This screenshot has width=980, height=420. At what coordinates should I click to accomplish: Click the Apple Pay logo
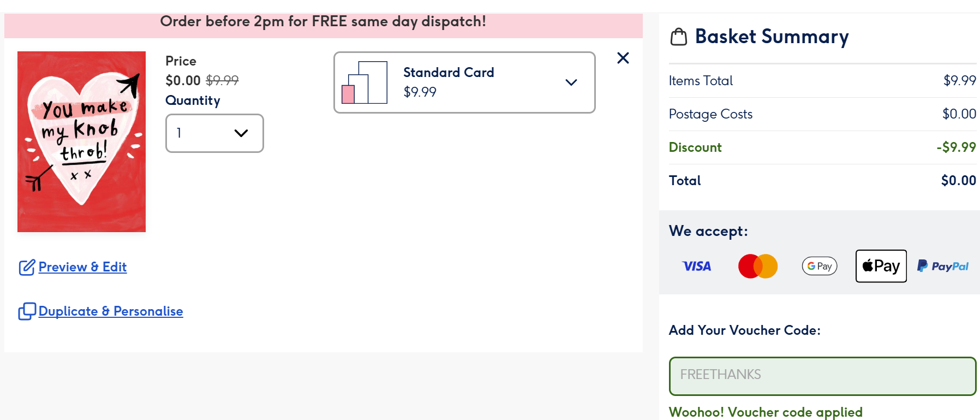tap(881, 266)
